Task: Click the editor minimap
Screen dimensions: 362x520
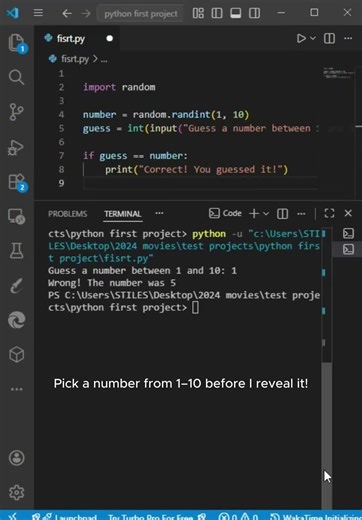Action: 338,73
